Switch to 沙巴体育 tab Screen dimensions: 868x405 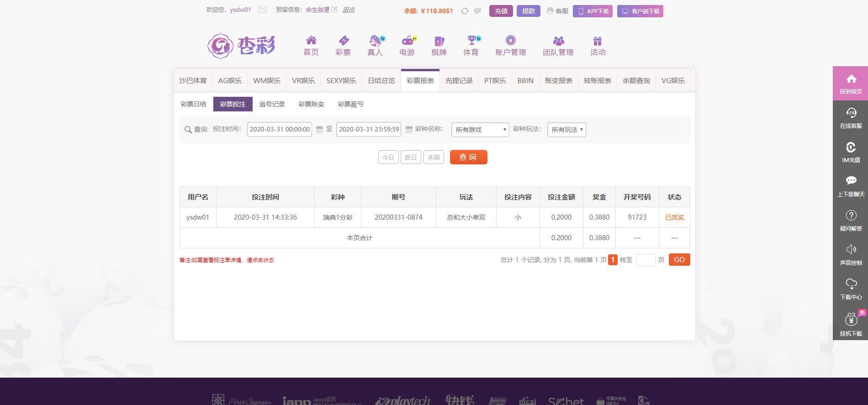click(193, 80)
